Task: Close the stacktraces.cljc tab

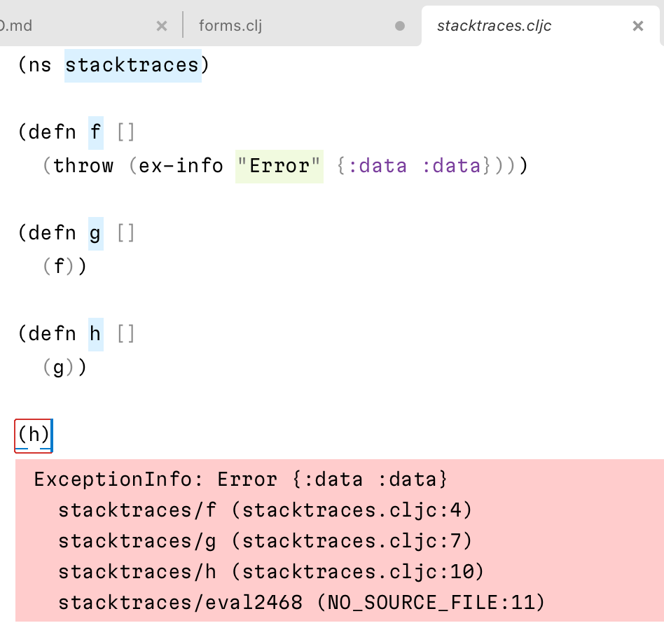Action: pos(638,26)
